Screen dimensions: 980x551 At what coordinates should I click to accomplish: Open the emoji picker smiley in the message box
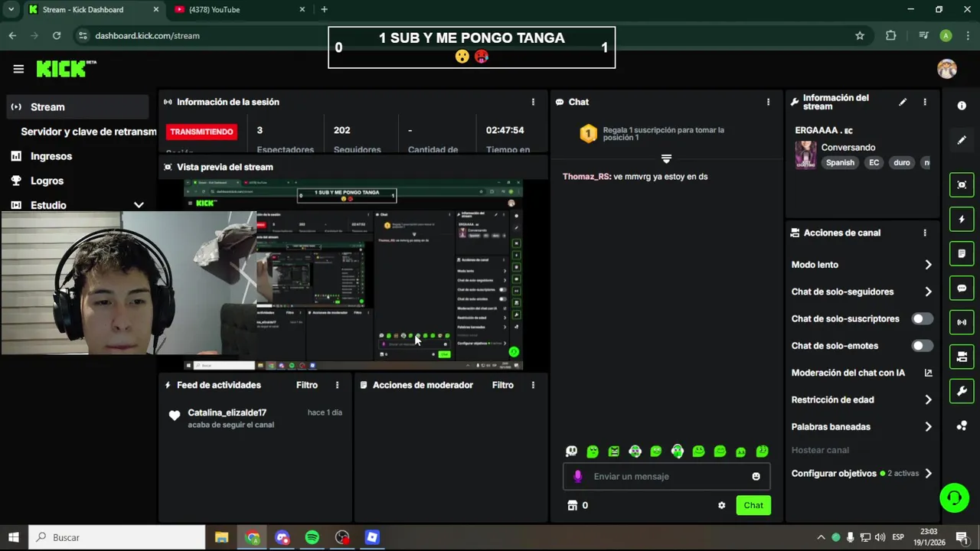tap(756, 476)
